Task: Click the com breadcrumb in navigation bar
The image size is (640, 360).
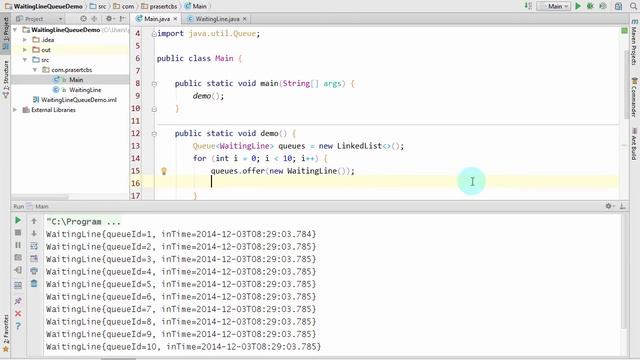Action: (x=124, y=6)
